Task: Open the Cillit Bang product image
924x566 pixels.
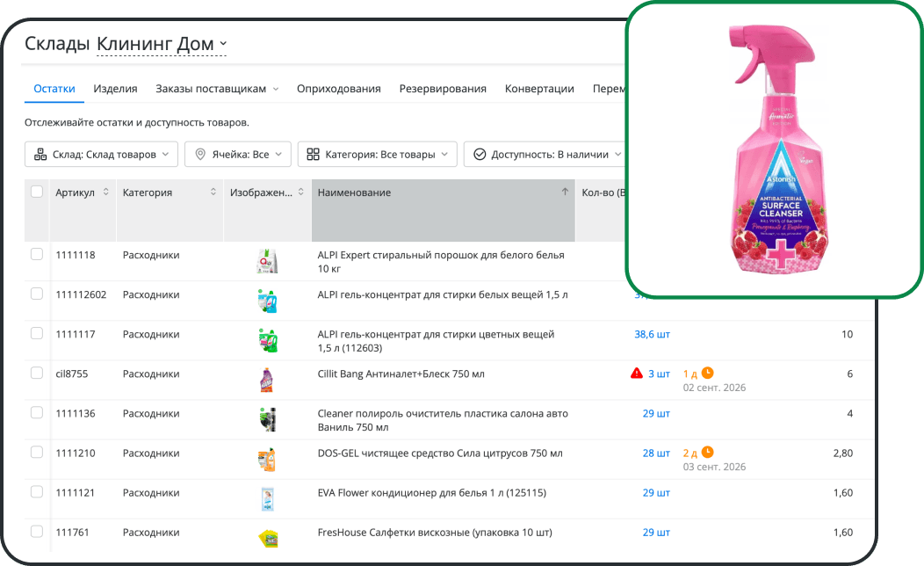Action: tap(267, 381)
